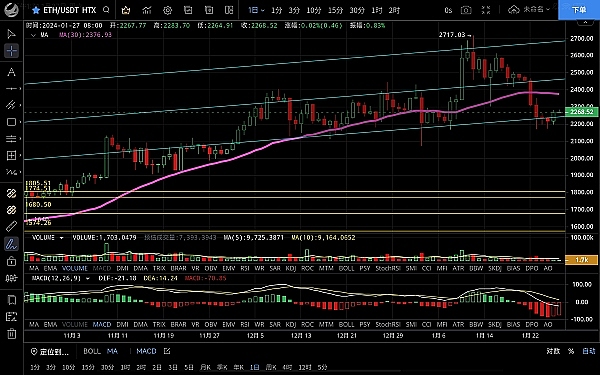Collapse the MA indicator legend chevron

click(33, 35)
